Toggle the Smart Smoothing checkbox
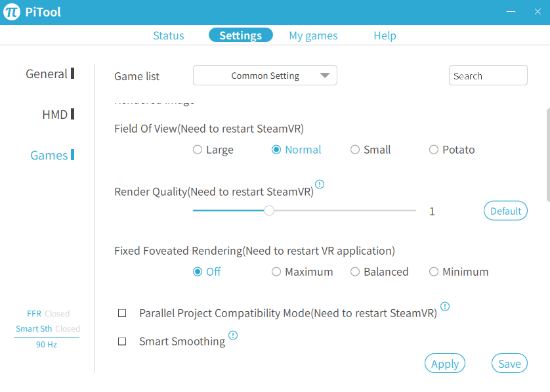Screen dimensions: 550x392 click(122, 341)
